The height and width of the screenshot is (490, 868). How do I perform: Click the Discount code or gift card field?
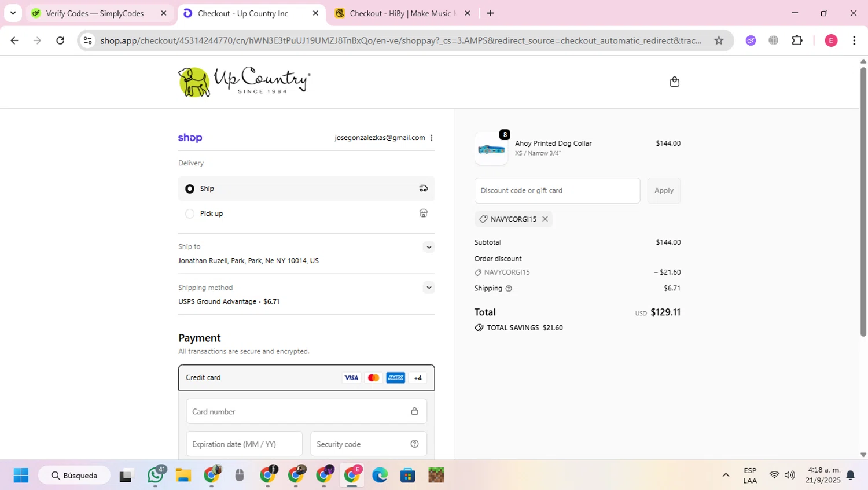[557, 190]
